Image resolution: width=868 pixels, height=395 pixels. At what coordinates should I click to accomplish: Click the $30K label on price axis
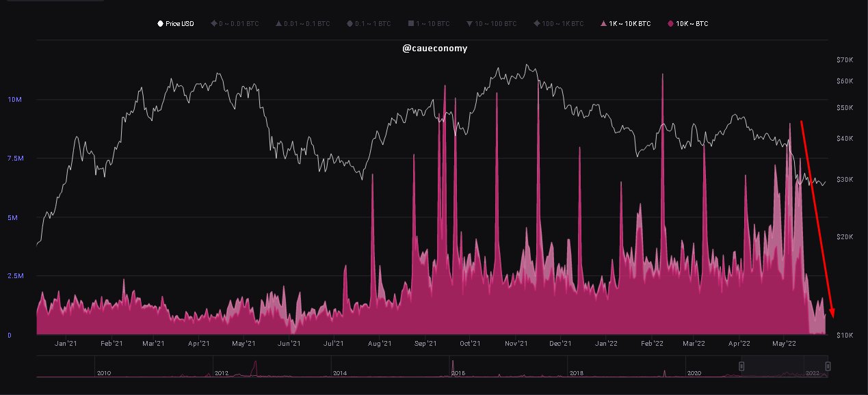[x=845, y=180]
